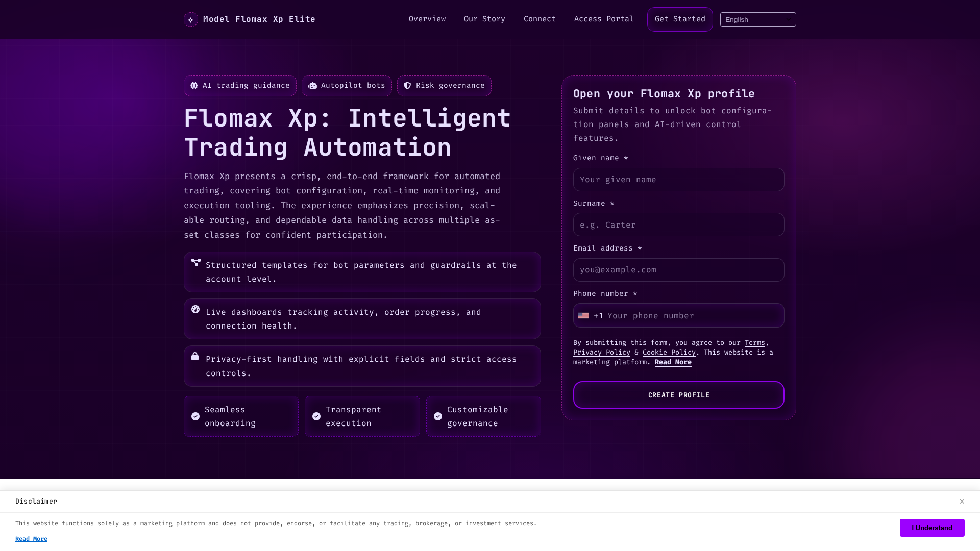
Task: Click the Risk governance badge text
Action: [x=450, y=86]
